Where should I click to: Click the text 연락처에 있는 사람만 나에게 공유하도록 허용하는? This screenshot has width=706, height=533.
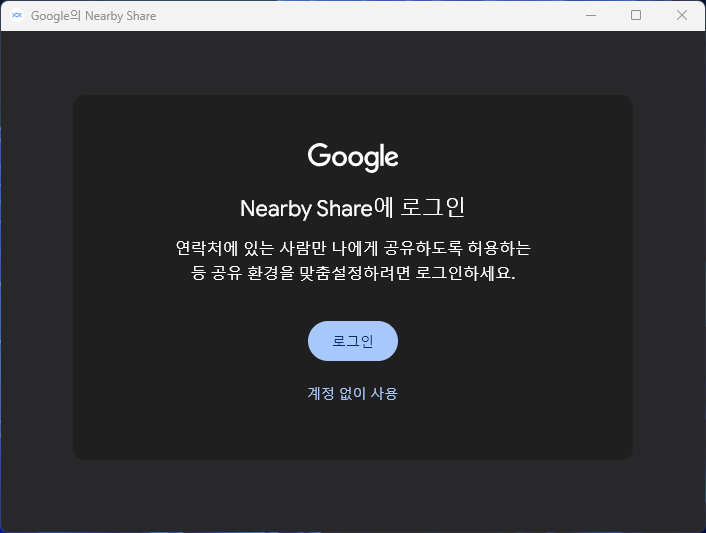click(x=353, y=248)
